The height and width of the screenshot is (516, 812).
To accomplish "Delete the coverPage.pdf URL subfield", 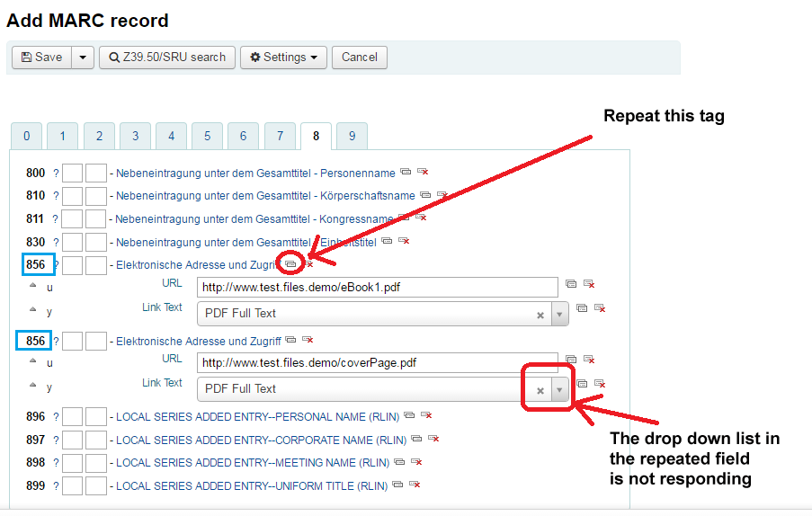I will coord(589,360).
